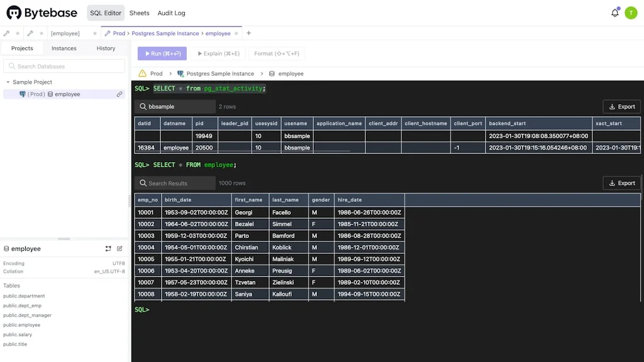Open notifications via the bell icon

614,13
